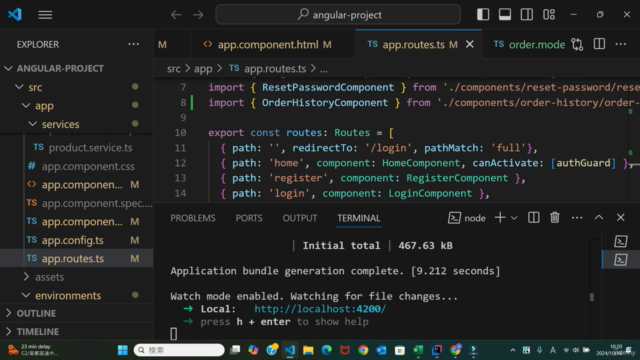Viewport: 640px width, 360px height.
Task: Open the VS Code application menu (hamburger)
Action: coord(45,15)
